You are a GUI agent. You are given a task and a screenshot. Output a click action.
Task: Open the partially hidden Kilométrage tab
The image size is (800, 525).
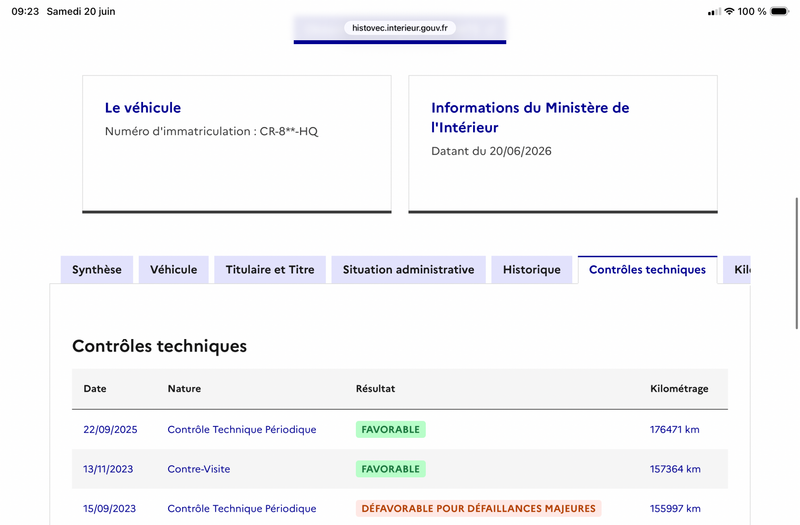click(x=737, y=269)
